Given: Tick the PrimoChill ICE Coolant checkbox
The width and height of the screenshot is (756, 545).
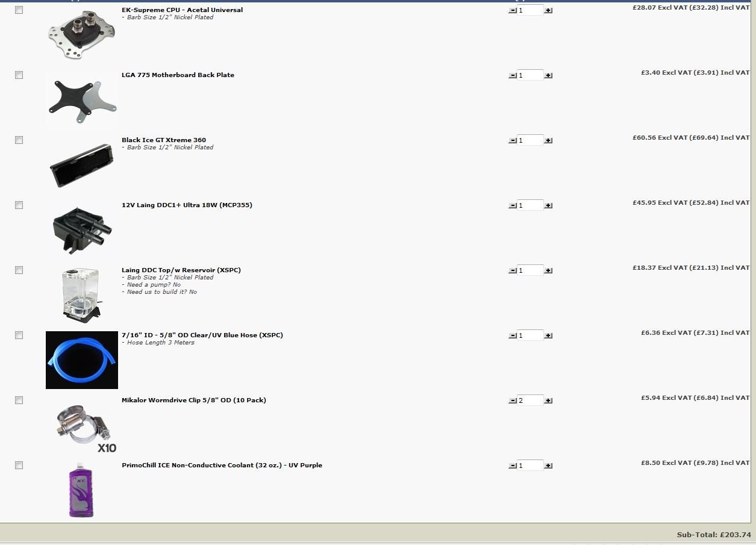Looking at the screenshot, I should (19, 466).
